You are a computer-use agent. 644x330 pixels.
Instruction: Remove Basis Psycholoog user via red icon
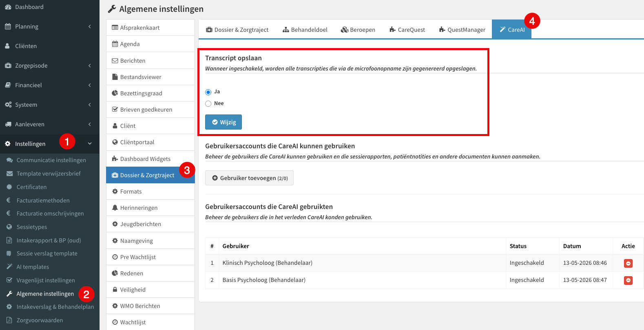[x=628, y=280]
